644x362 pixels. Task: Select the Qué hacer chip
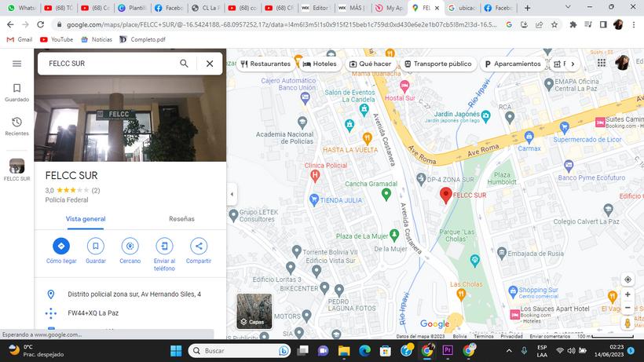point(370,64)
